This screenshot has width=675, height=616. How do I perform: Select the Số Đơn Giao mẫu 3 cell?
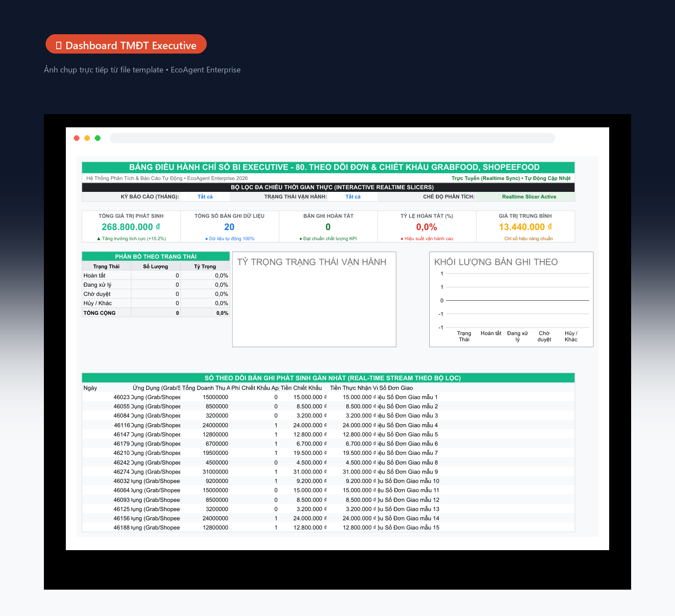coord(408,416)
